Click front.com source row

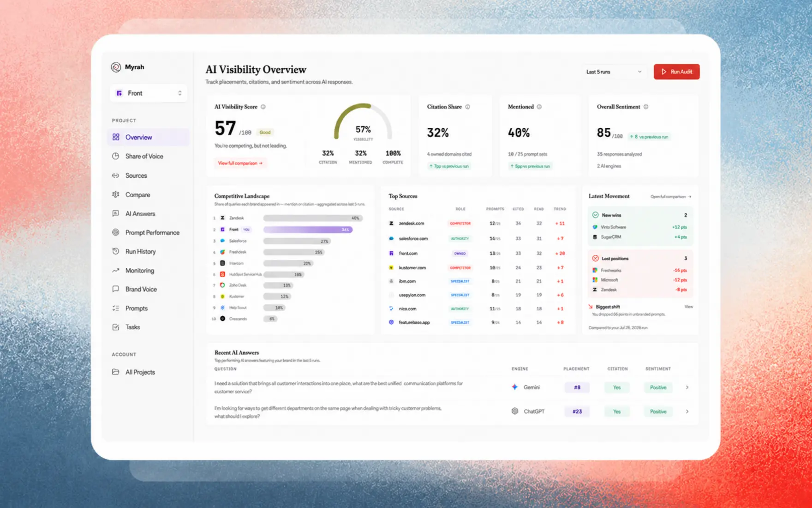[x=477, y=254]
